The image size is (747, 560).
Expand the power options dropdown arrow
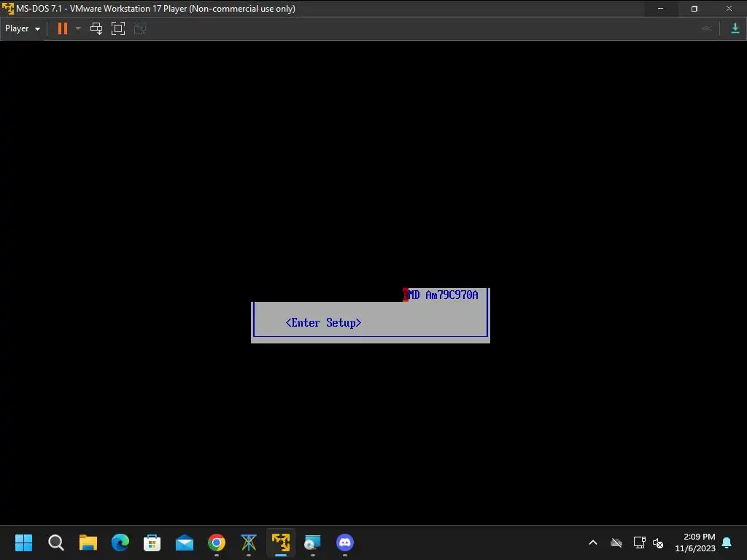[x=78, y=28]
